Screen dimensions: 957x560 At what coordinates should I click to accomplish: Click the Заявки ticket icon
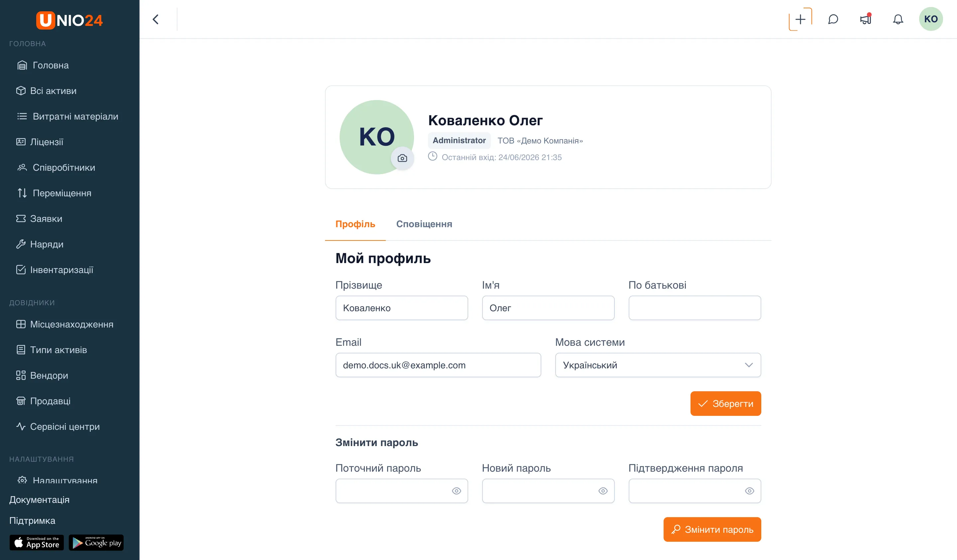pyautogui.click(x=21, y=219)
